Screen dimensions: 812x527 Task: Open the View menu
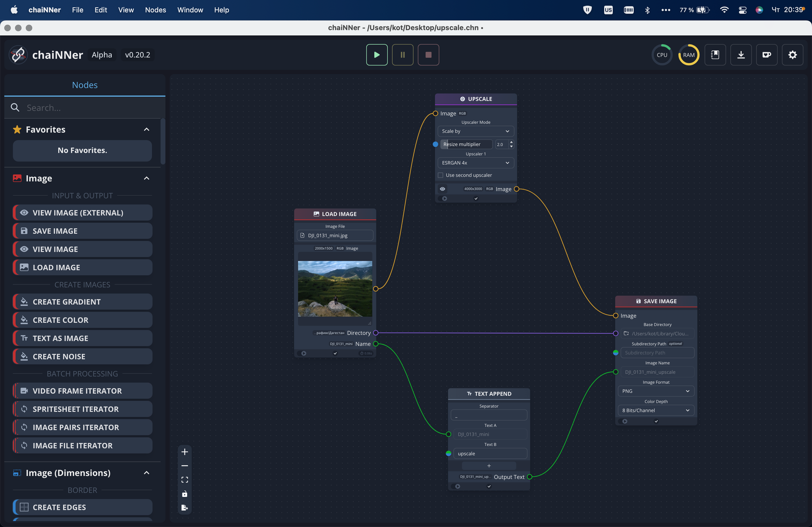(126, 10)
